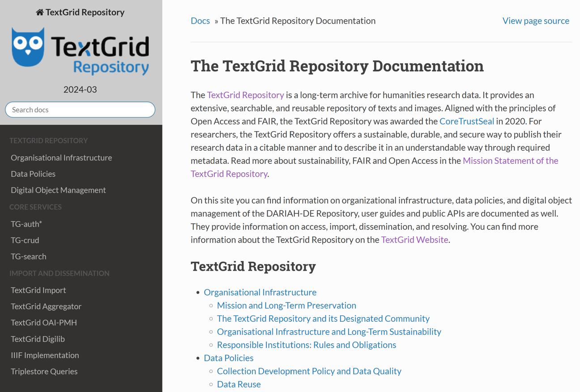Open TextGrid Import under Import and Dissemination
The image size is (580, 392).
[38, 290]
